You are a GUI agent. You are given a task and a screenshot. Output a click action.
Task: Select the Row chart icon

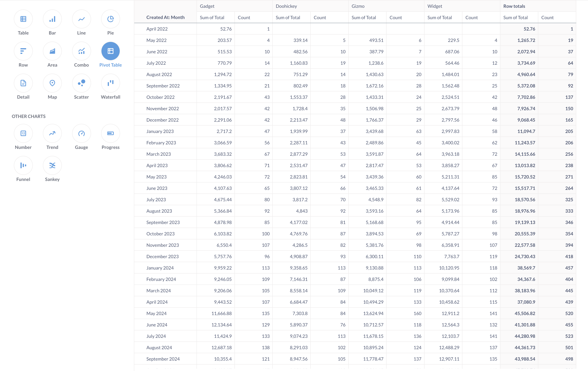[x=23, y=51]
